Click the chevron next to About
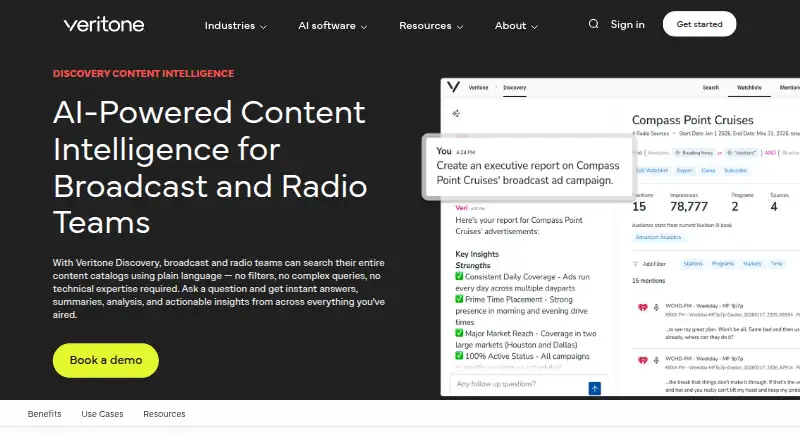Screen dimensions: 800x440 pyautogui.click(x=534, y=27)
